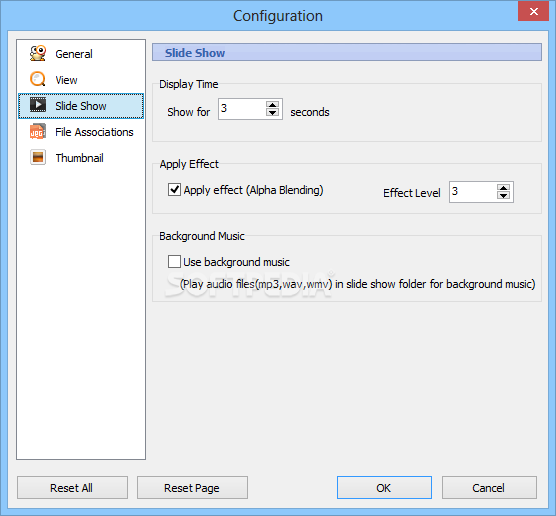Screen dimensions: 556x516
Task: Decrease the Effect Level value
Action: tap(503, 196)
